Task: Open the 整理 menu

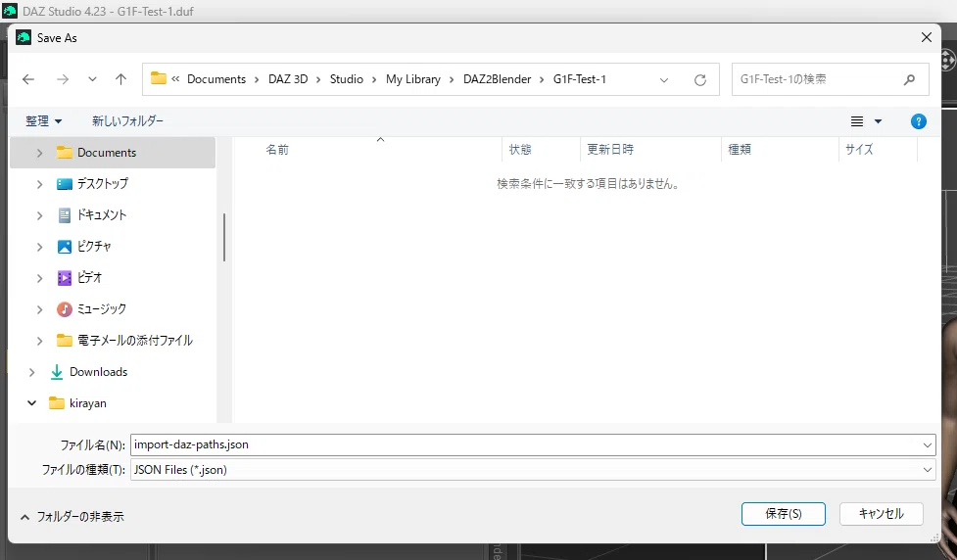Action: [43, 120]
